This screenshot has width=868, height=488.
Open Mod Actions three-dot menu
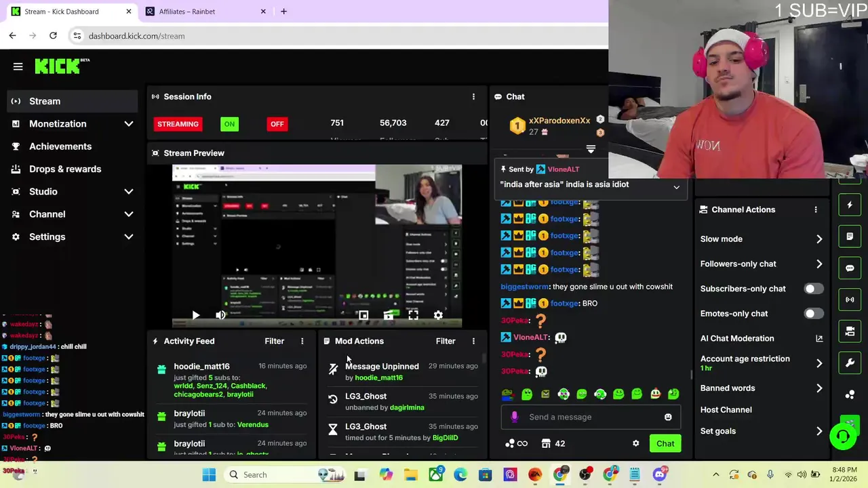point(473,341)
